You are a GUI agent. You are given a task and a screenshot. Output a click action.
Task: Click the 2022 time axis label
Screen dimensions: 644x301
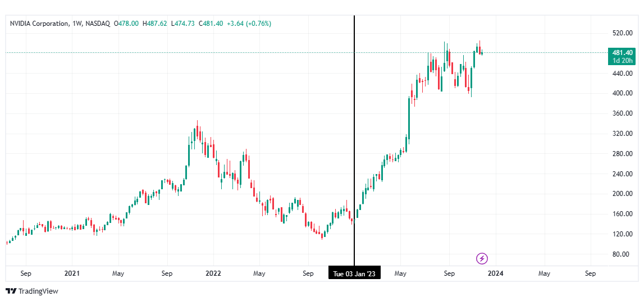click(213, 273)
